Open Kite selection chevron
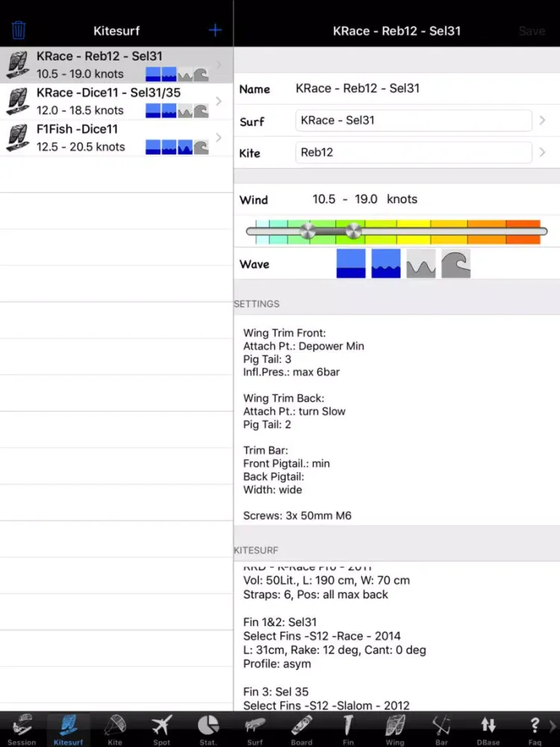The image size is (560, 747). [x=542, y=152]
